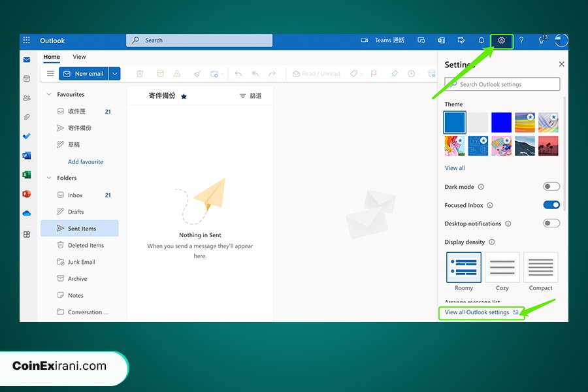The height and width of the screenshot is (392, 588).
Task: Click the notifications bell icon
Action: (x=482, y=41)
